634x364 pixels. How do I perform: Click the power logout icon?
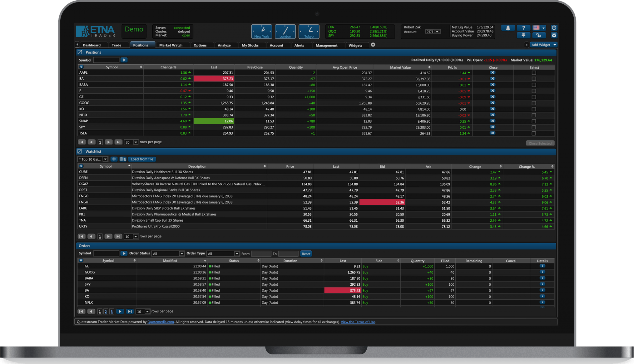tap(554, 28)
